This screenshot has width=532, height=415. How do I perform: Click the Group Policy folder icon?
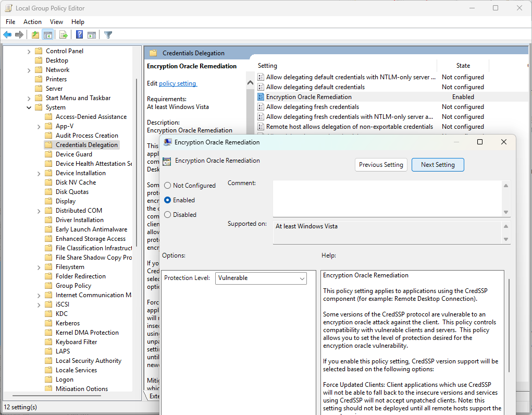click(x=48, y=286)
